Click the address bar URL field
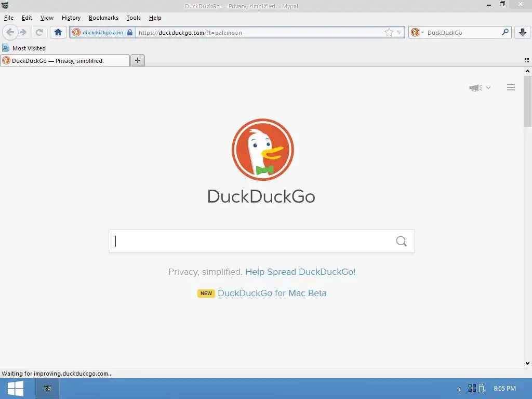This screenshot has width=532, height=399. [260, 33]
